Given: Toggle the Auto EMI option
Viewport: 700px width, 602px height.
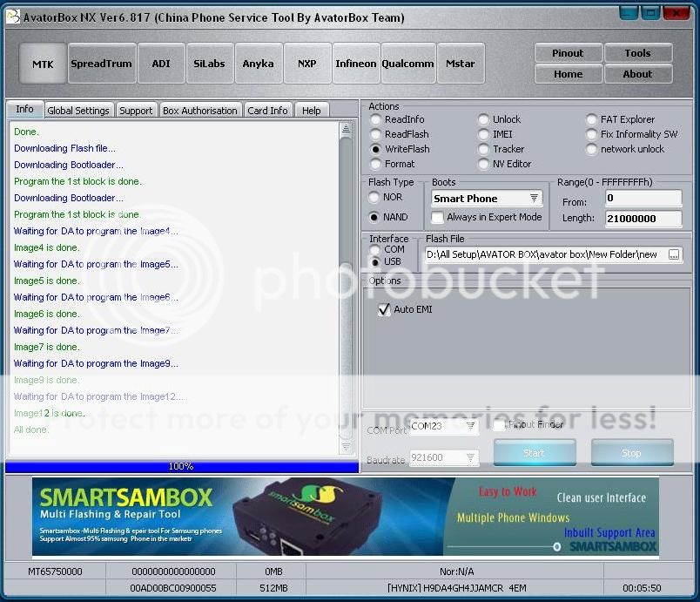Looking at the screenshot, I should (384, 309).
